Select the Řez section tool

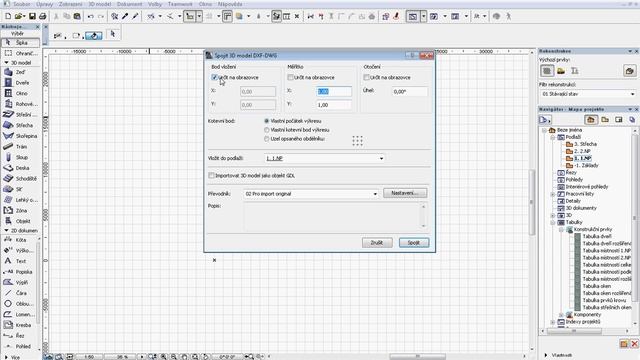(x=20, y=336)
